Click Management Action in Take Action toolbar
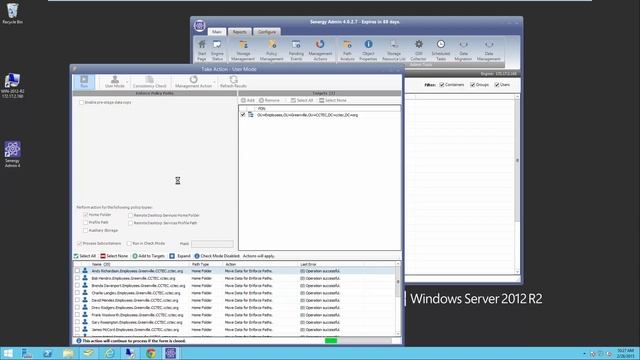The image size is (640, 360). [193, 82]
